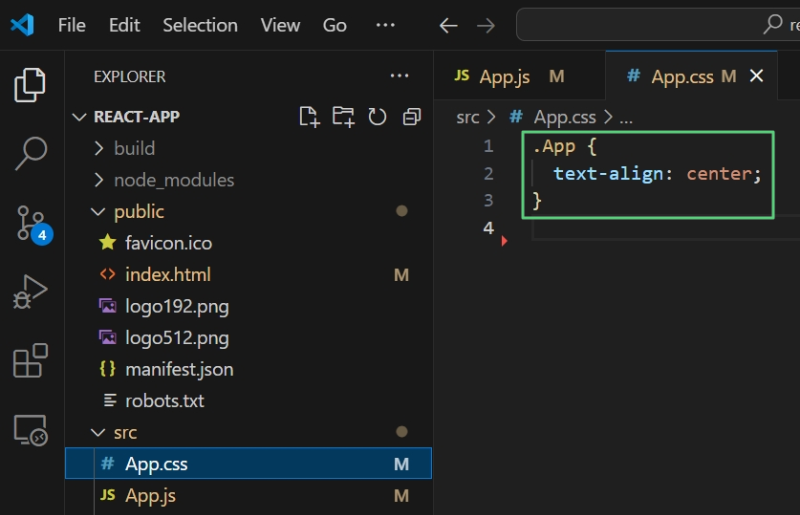Open the Run and Debug view
Viewport: 800px width, 515px height.
click(30, 292)
